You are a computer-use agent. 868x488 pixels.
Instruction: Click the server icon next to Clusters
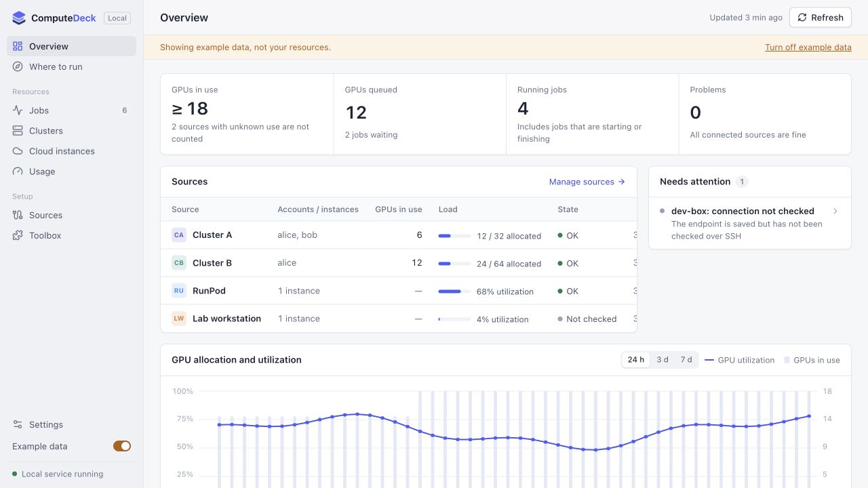(18, 131)
